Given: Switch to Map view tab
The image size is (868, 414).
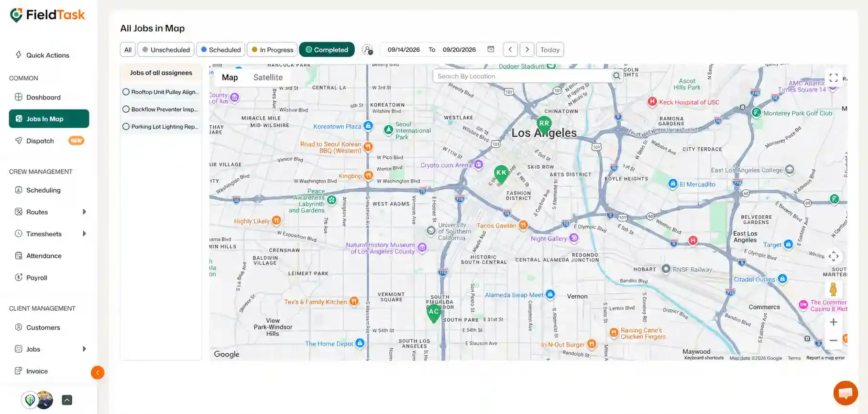Looking at the screenshot, I should [x=230, y=77].
